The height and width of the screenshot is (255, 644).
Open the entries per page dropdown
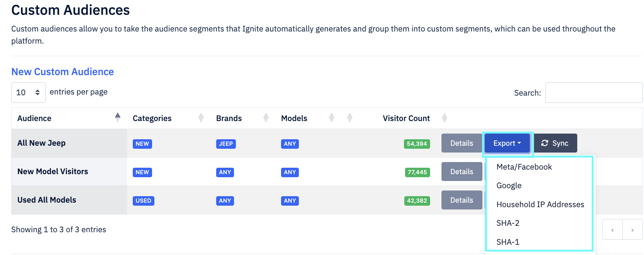[28, 93]
